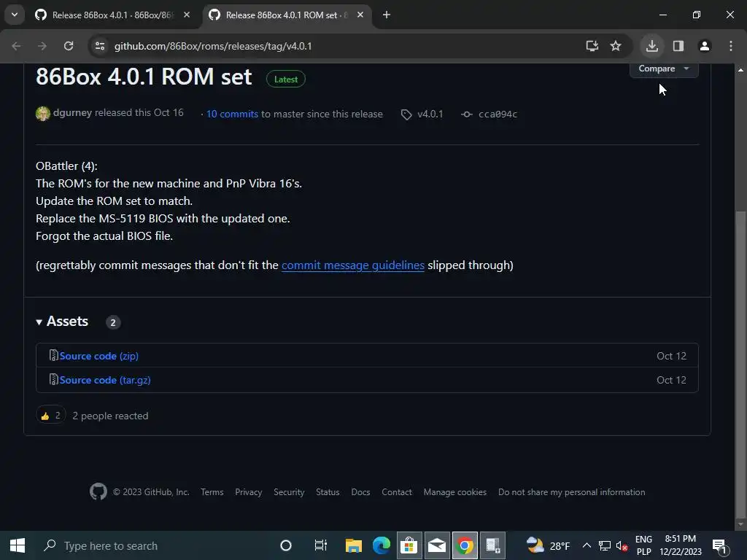Download Source code (zip)
747x560 pixels.
point(99,356)
